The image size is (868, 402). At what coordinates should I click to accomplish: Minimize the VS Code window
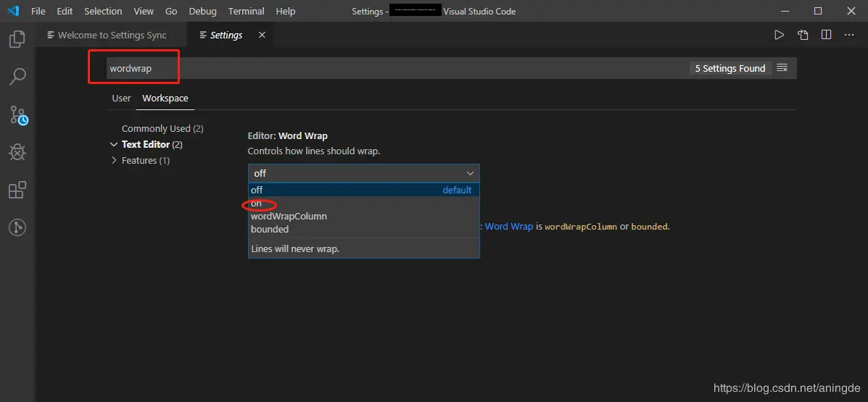(x=785, y=11)
